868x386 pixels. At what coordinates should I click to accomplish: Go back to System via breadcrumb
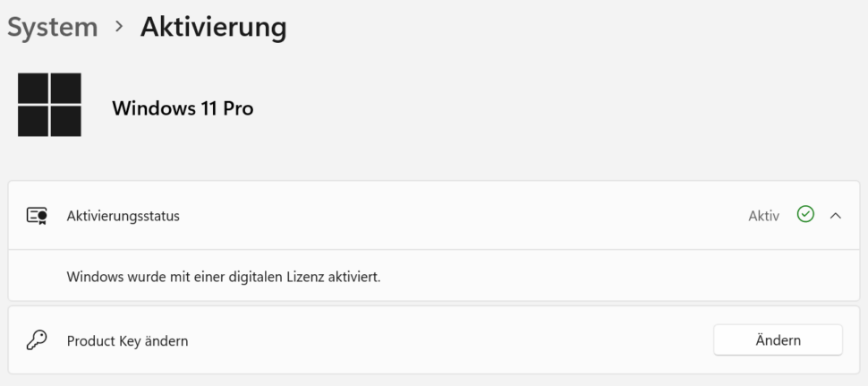pyautogui.click(x=53, y=27)
